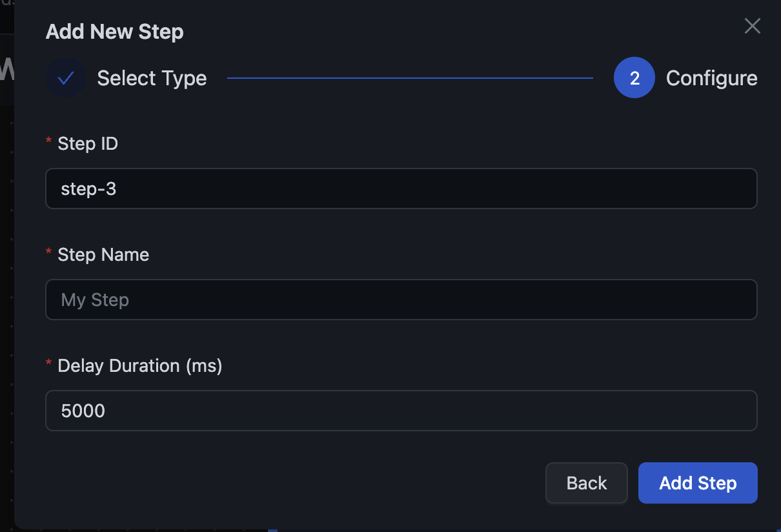This screenshot has height=532, width=781.
Task: Click the Step Name label text
Action: click(x=103, y=254)
